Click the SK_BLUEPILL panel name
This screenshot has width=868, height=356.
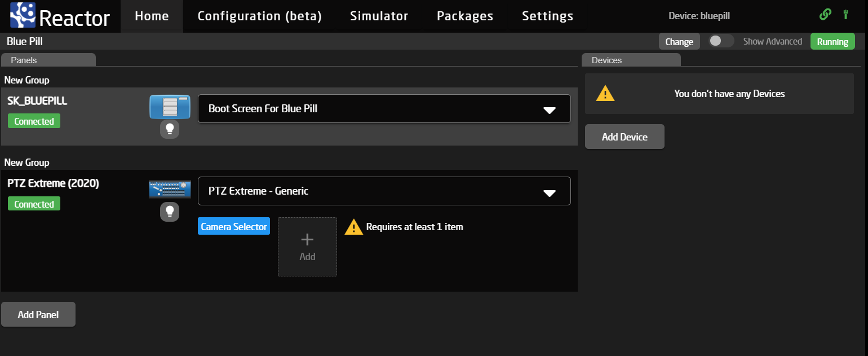coord(37,100)
